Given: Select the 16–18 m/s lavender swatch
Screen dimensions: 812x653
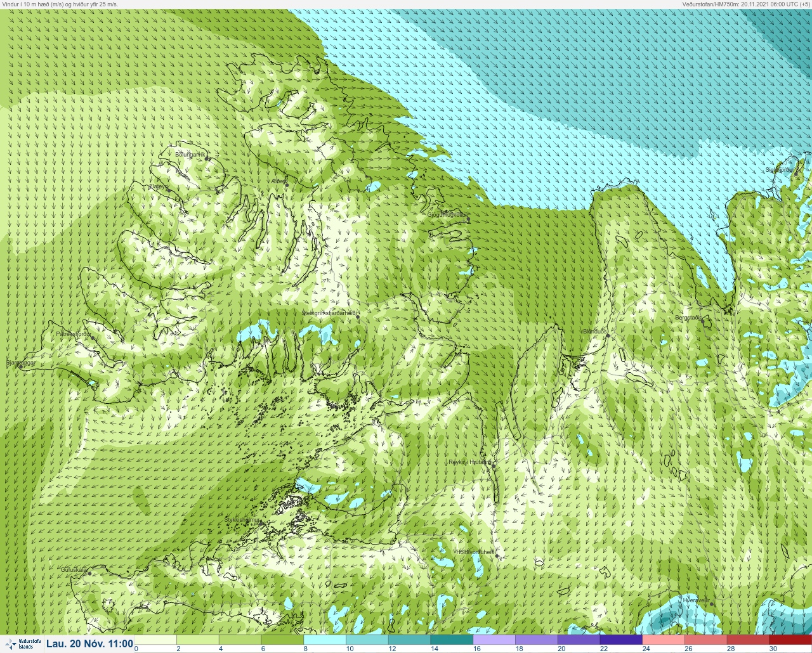Looking at the screenshot, I should (494, 640).
